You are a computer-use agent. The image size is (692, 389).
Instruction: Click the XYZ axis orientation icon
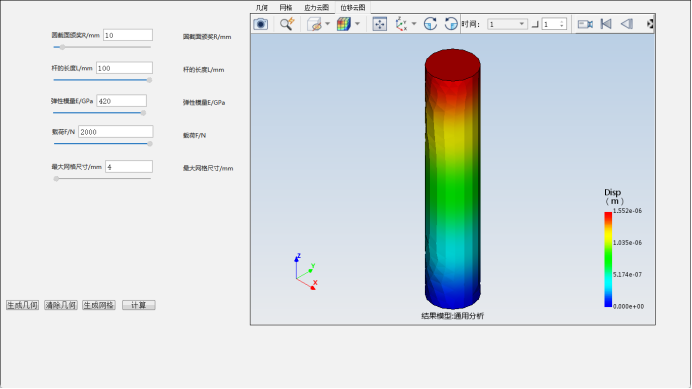(x=401, y=24)
